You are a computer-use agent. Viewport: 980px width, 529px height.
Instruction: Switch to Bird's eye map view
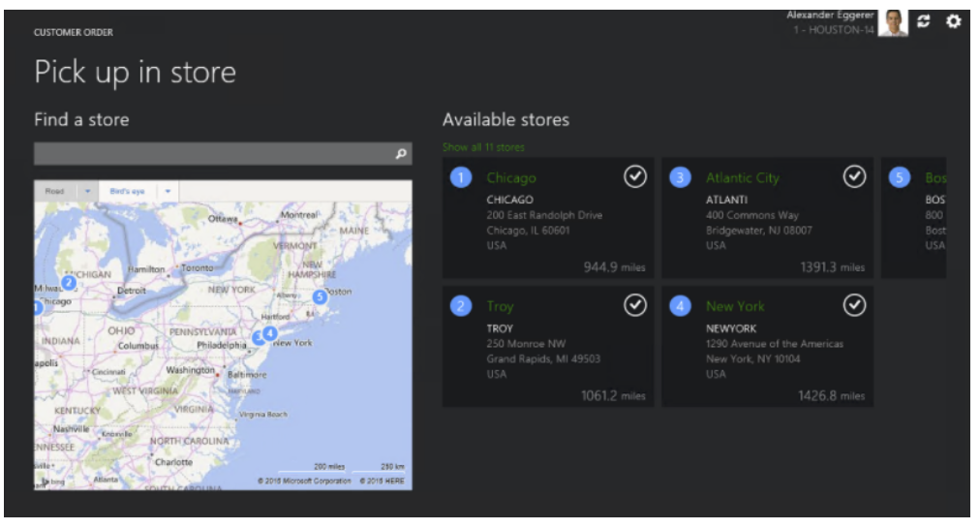pos(127,191)
